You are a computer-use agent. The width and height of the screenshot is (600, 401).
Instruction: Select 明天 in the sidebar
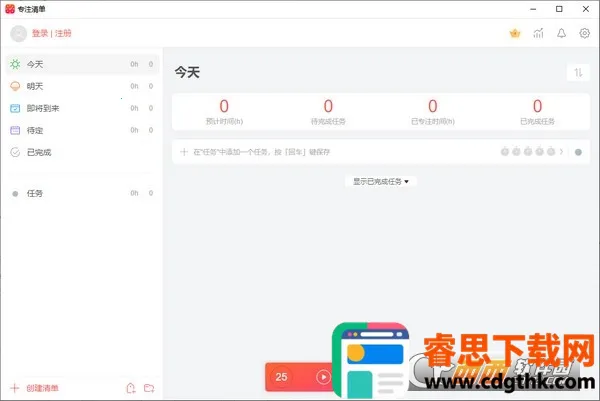click(35, 86)
